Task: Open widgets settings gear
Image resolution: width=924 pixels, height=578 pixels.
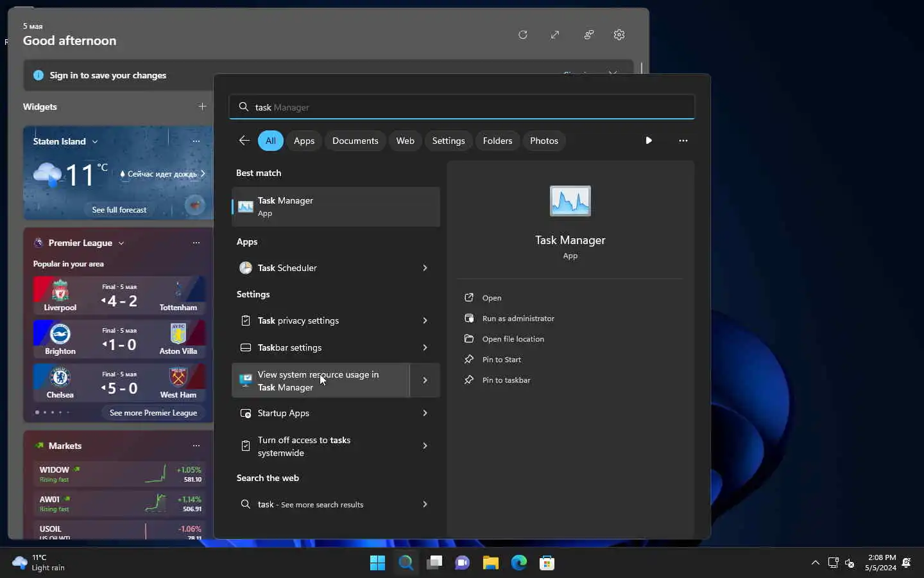Action: 619,35
